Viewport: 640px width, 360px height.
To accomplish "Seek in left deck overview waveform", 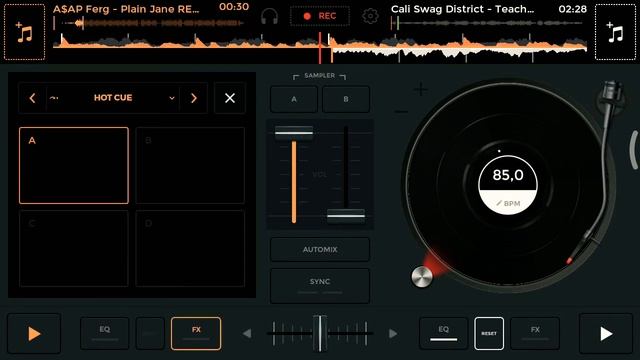I will tap(149, 23).
